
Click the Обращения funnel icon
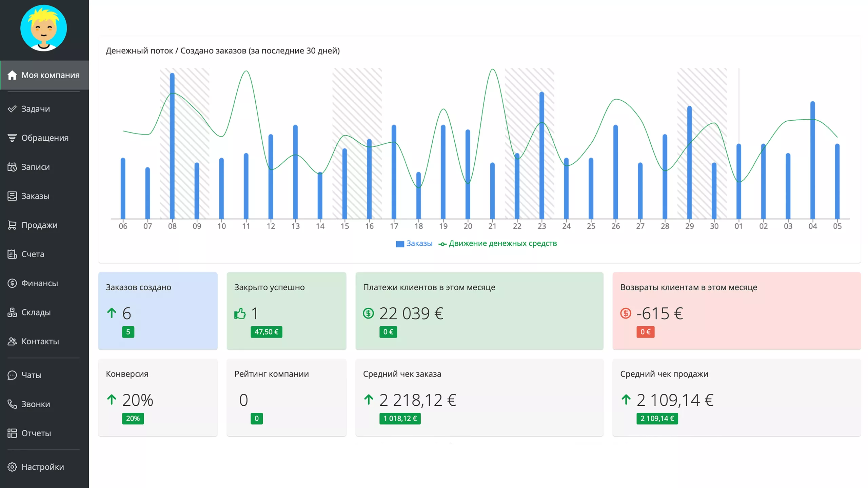click(12, 138)
